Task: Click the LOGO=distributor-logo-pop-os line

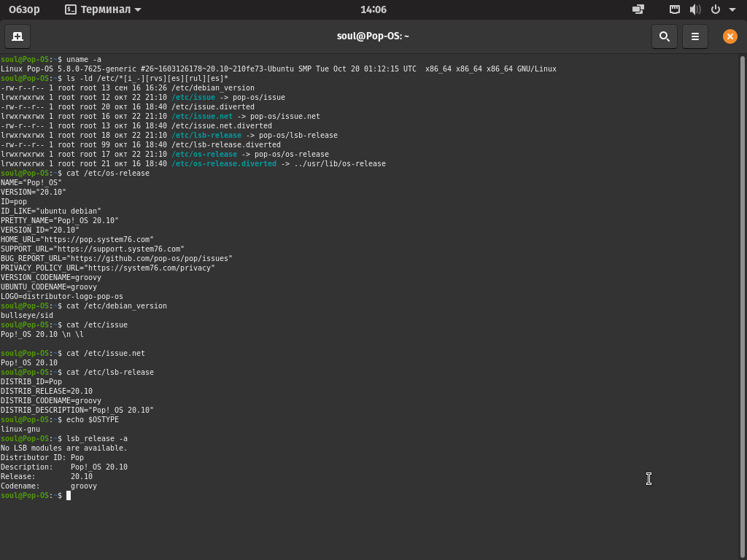Action: [62, 297]
